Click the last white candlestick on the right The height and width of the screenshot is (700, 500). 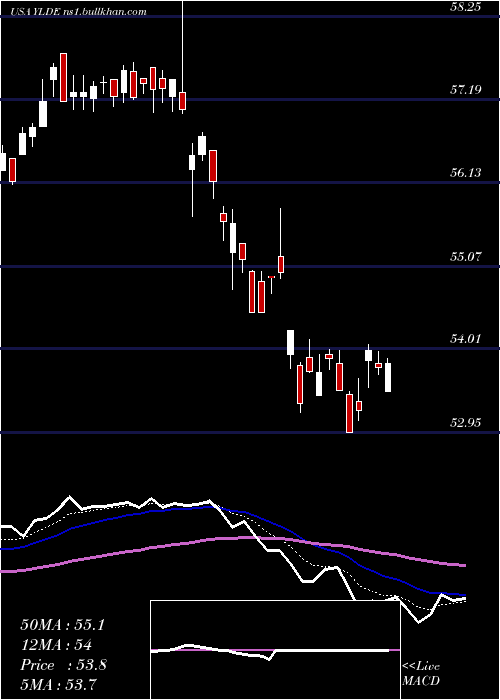pos(388,377)
